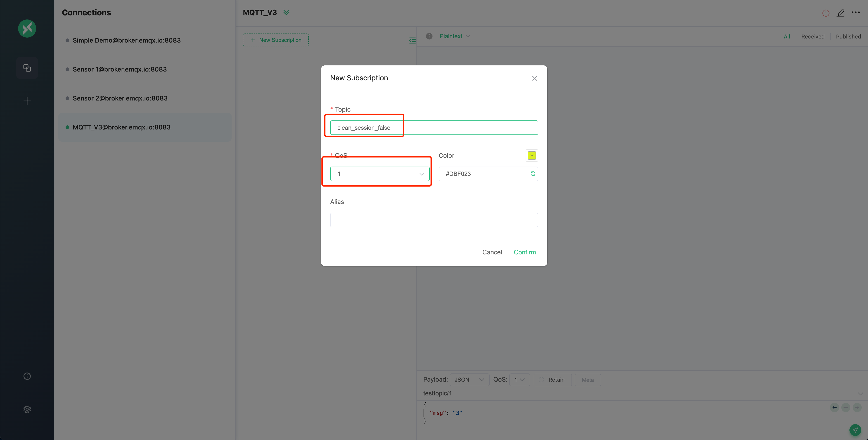
Task: Click the Alias input field
Action: coord(434,220)
